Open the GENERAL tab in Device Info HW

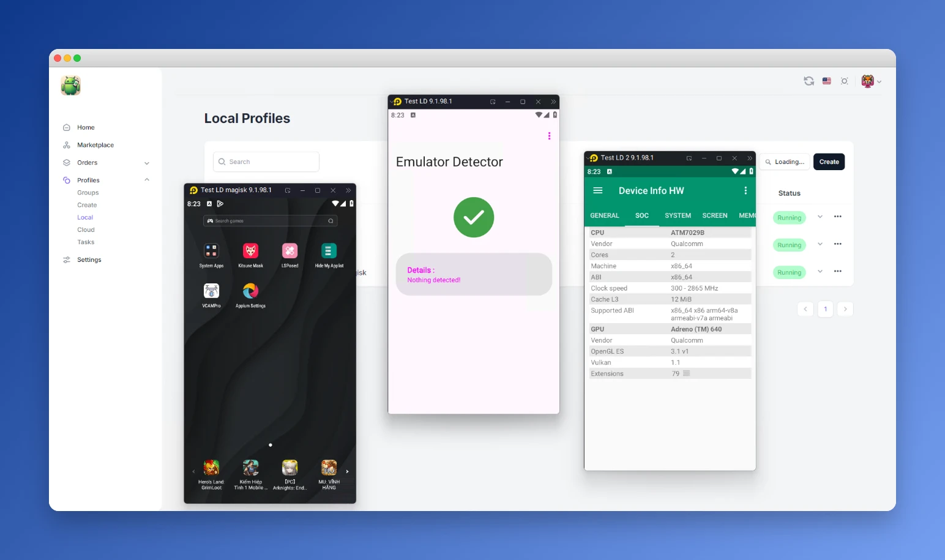[605, 215]
